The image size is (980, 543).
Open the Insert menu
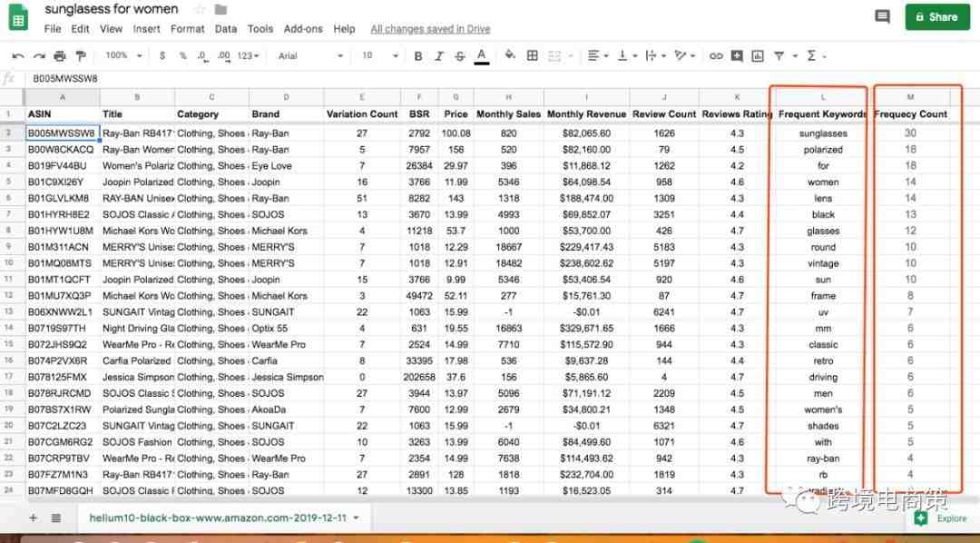tap(146, 29)
